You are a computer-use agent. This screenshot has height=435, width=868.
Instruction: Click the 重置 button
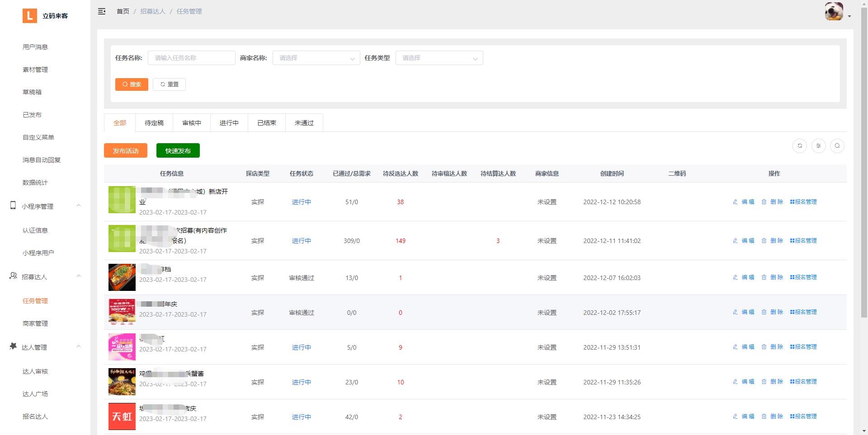[x=169, y=84]
